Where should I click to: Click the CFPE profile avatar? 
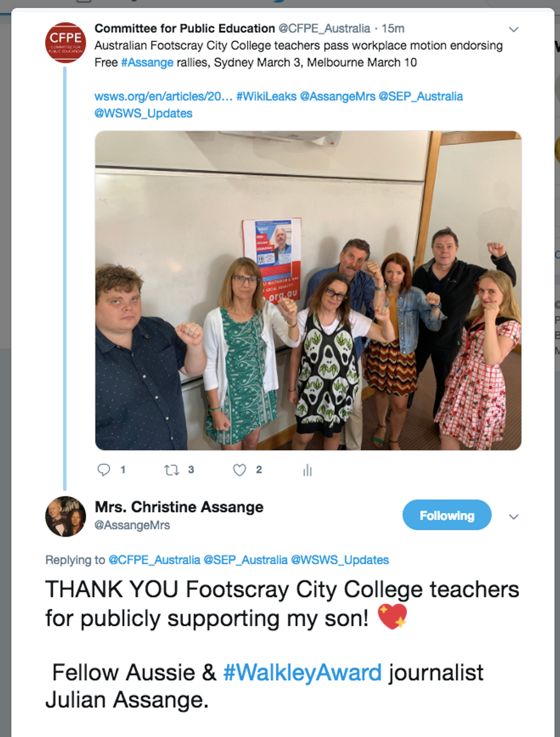(66, 43)
